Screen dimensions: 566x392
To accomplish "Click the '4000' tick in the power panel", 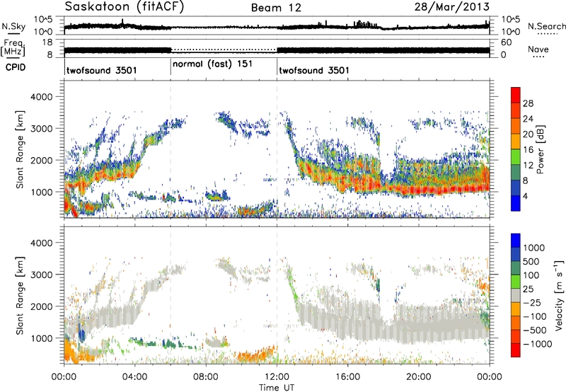I will coord(41,97).
